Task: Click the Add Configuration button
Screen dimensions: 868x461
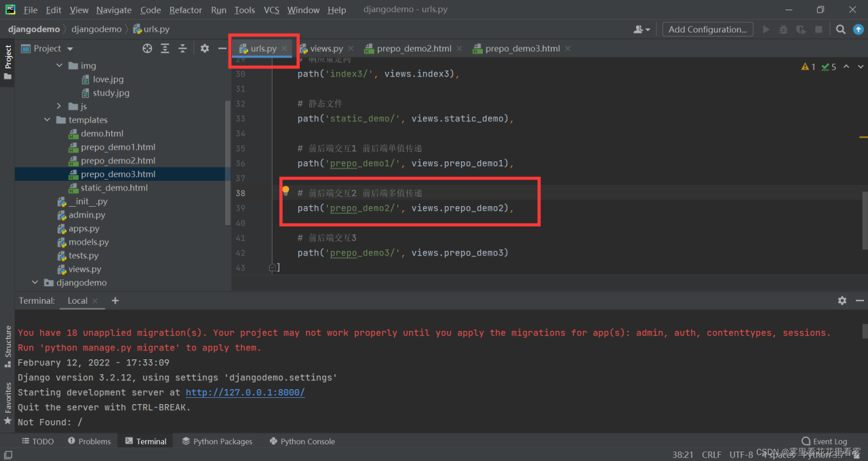Action: click(707, 29)
